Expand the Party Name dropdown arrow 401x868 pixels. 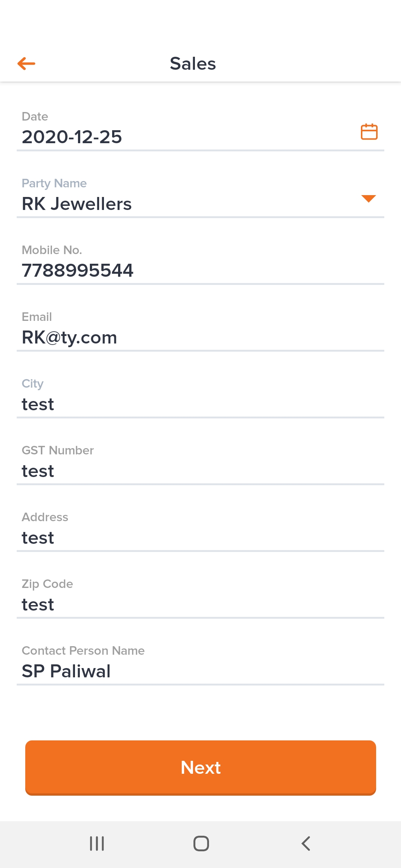368,198
